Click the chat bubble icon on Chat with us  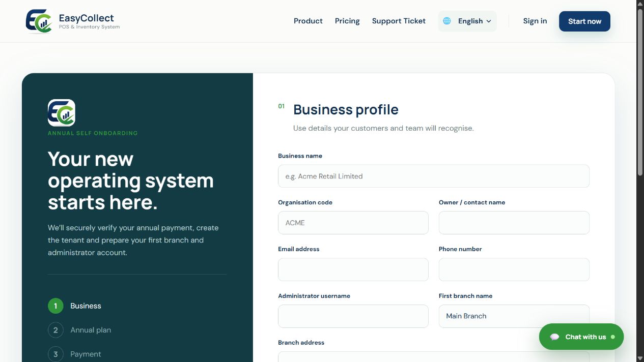(x=555, y=337)
